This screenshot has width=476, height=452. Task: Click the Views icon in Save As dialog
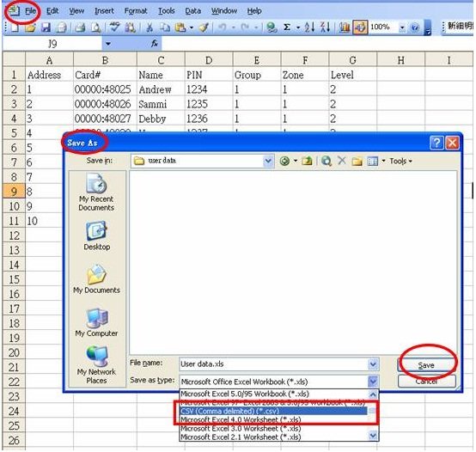(373, 161)
